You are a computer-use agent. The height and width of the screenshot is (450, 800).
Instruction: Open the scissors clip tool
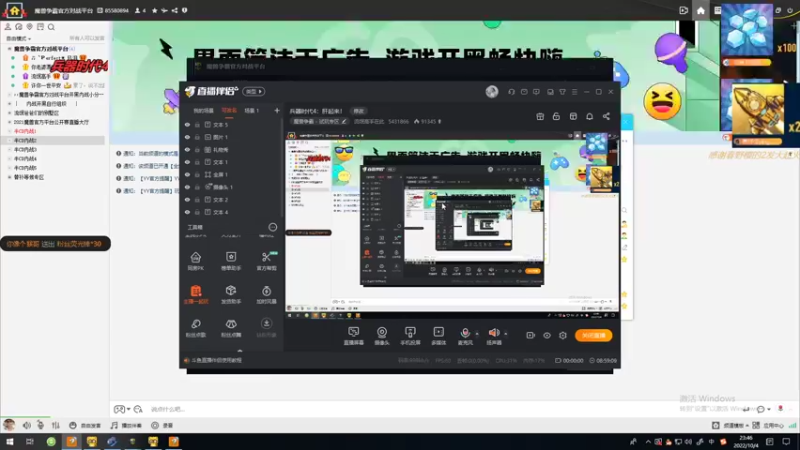266,261
